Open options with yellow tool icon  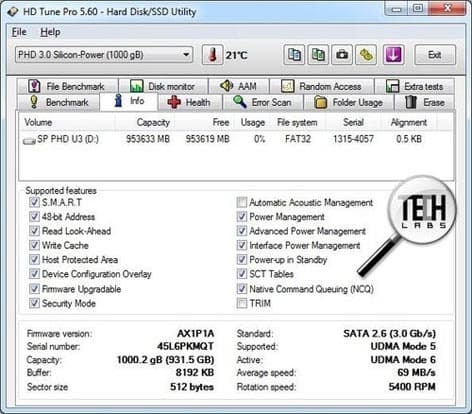tap(366, 55)
